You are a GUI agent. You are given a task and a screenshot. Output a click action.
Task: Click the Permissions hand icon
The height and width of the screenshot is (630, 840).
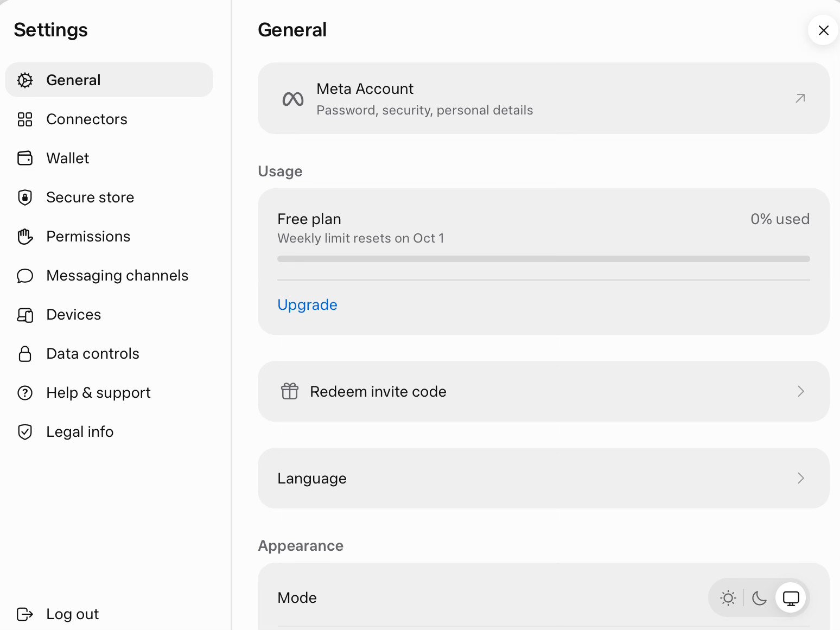tap(25, 237)
